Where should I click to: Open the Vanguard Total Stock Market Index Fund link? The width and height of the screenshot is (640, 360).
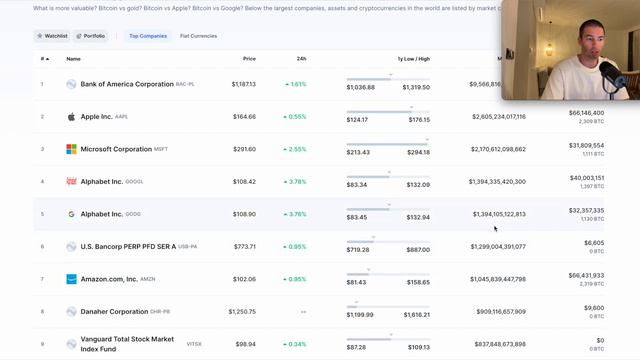(127, 344)
